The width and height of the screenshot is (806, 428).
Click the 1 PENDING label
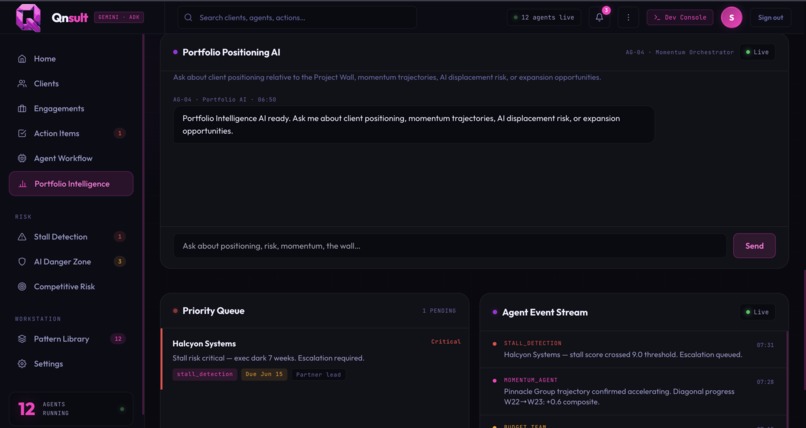pyautogui.click(x=439, y=311)
